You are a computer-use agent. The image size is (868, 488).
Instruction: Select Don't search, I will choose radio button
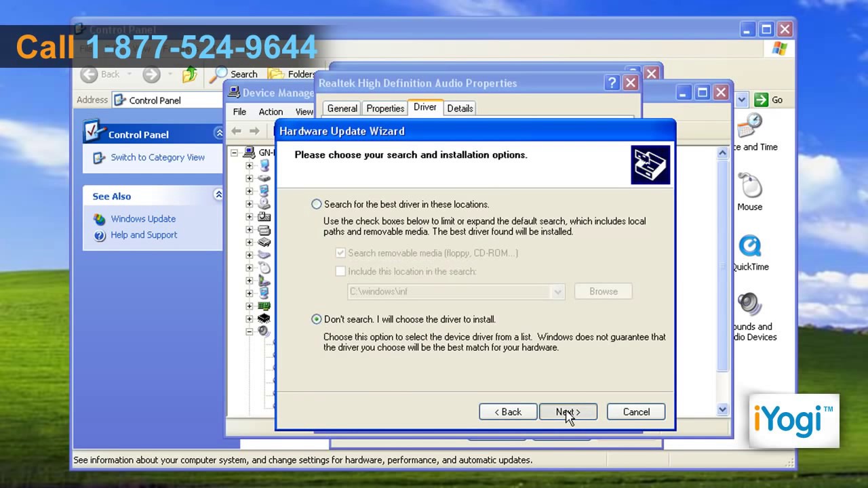(317, 319)
